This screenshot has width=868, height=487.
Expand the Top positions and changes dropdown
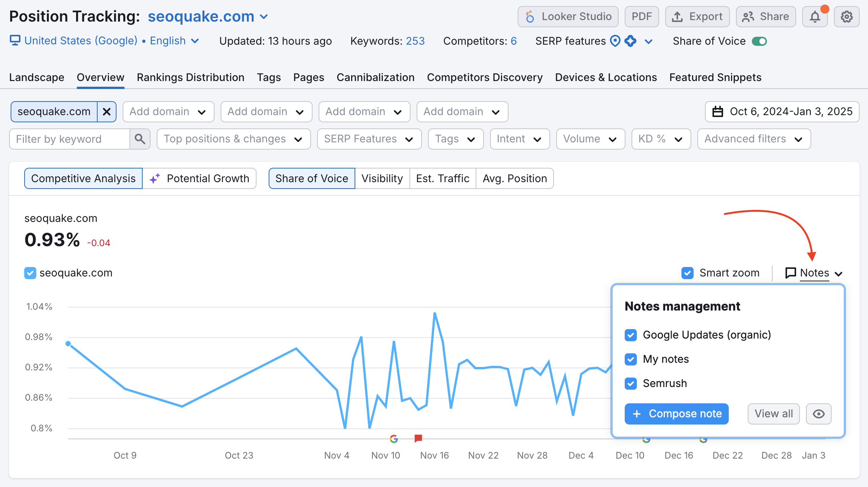232,139
